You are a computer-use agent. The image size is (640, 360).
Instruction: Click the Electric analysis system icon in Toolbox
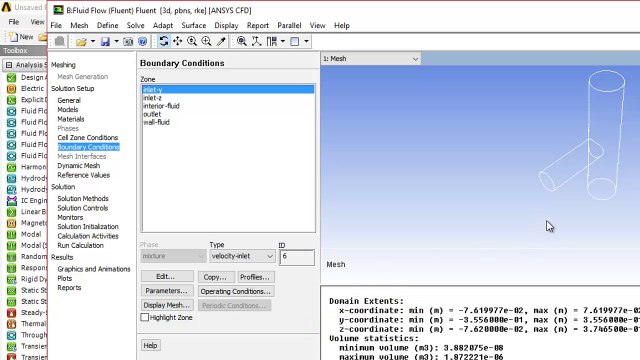click(11, 89)
